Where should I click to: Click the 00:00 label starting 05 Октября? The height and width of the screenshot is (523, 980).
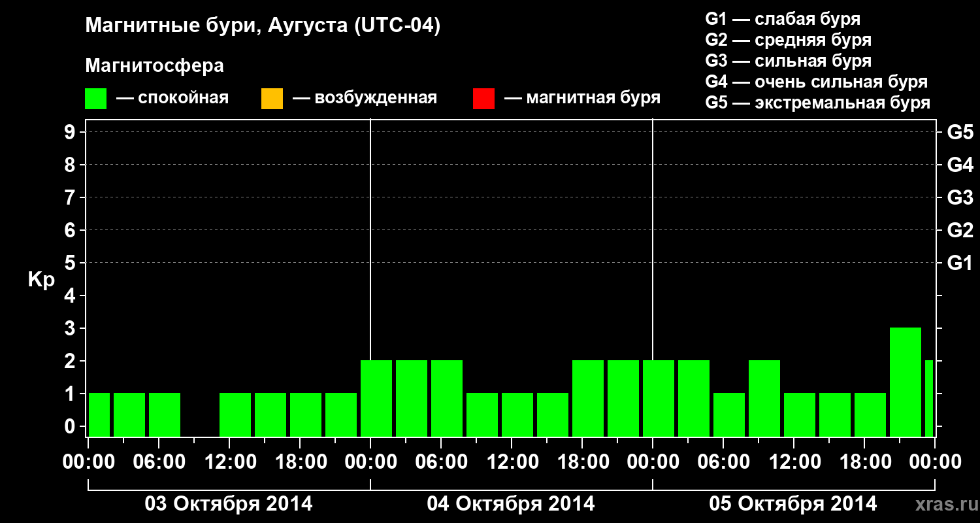point(653,462)
